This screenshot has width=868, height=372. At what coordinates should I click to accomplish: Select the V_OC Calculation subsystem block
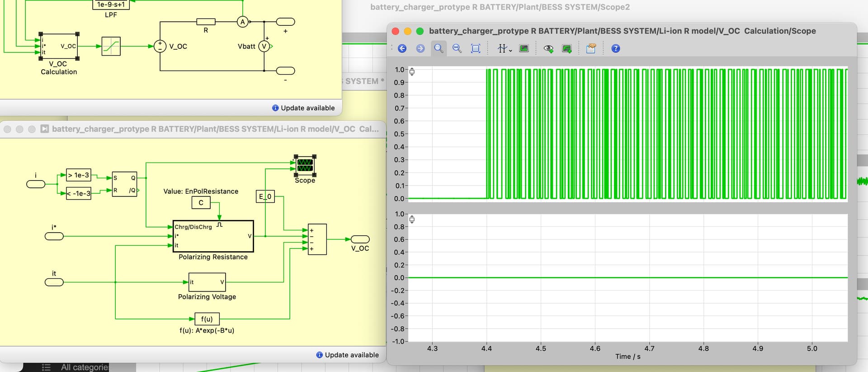[x=59, y=46]
